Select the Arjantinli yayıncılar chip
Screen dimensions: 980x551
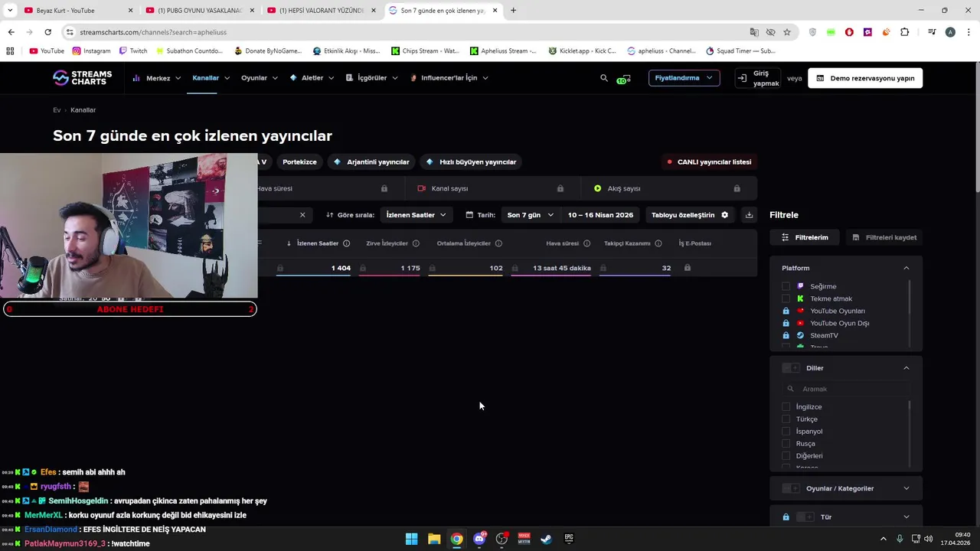pyautogui.click(x=372, y=162)
